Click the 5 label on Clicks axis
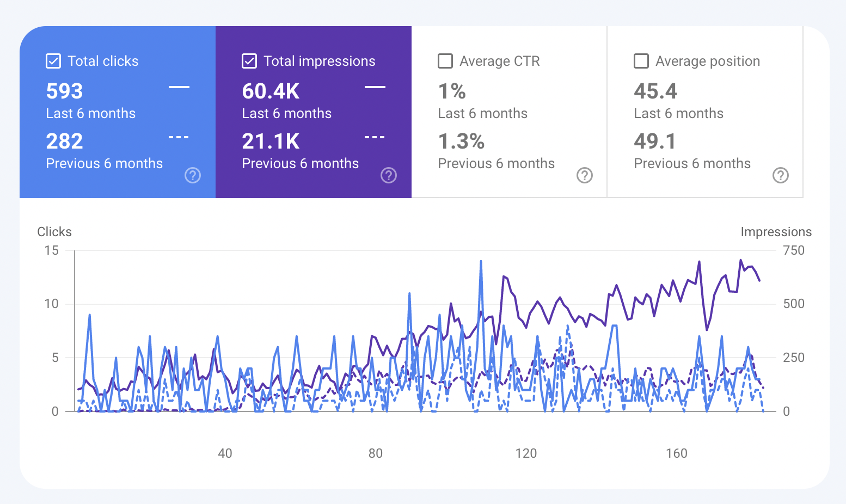The height and width of the screenshot is (504, 846). point(55,358)
